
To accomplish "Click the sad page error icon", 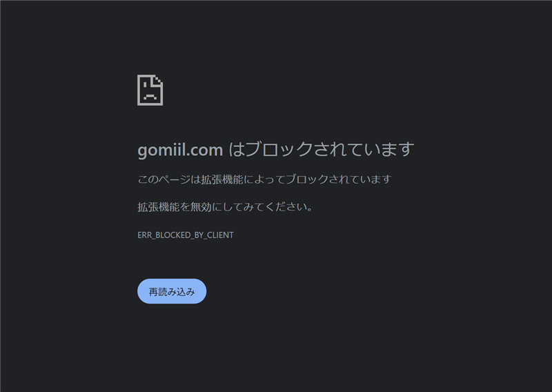I will (x=150, y=90).
